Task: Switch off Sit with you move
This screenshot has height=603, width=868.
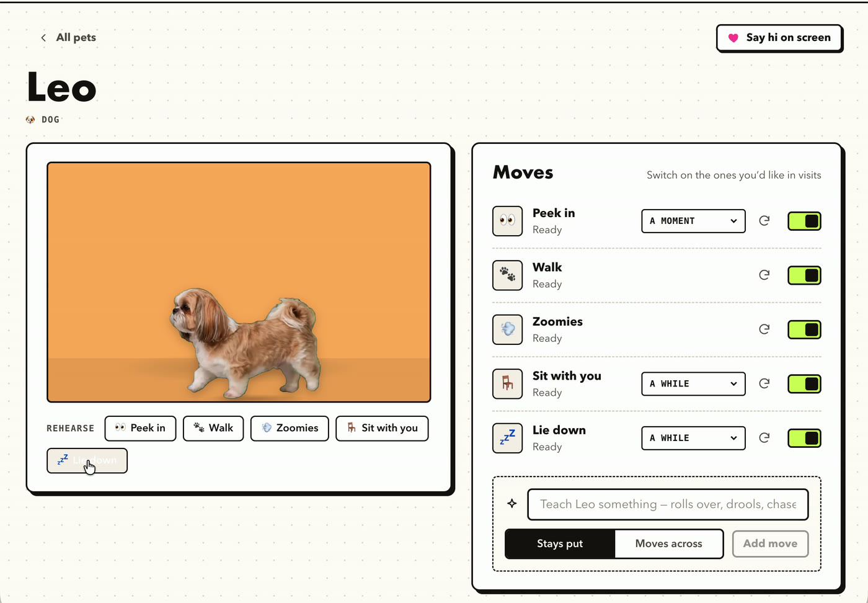Action: coord(804,384)
